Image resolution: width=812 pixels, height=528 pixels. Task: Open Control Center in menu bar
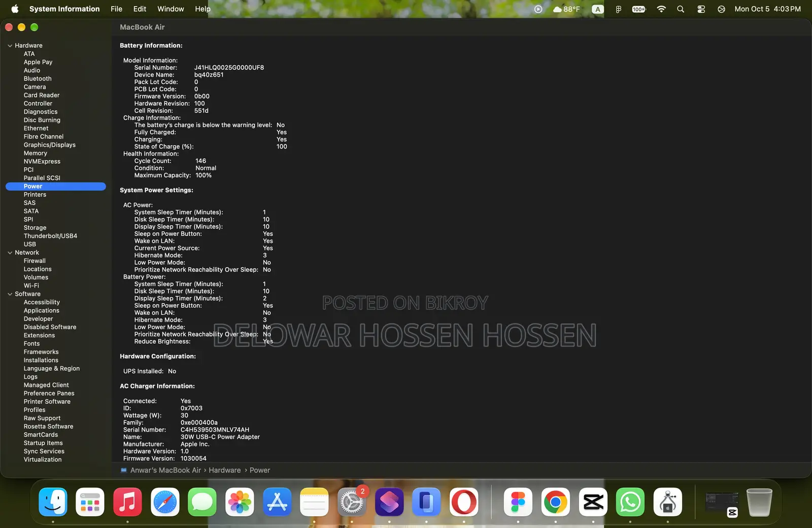pos(701,9)
